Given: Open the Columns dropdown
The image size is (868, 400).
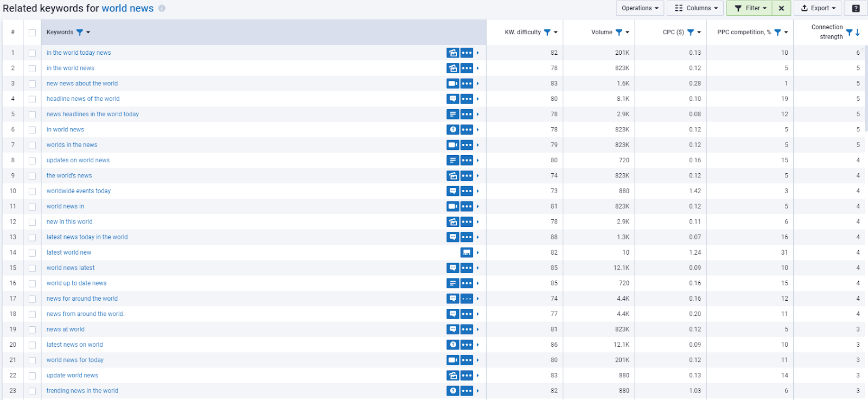Looking at the screenshot, I should pos(696,8).
